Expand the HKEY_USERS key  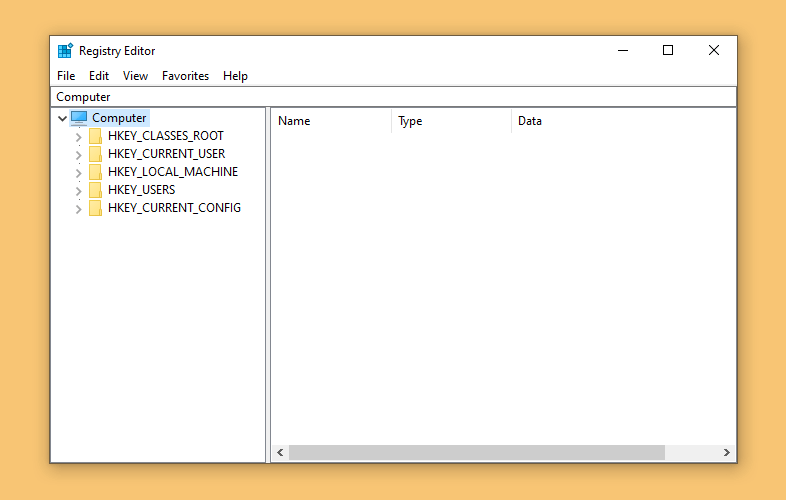(78, 191)
